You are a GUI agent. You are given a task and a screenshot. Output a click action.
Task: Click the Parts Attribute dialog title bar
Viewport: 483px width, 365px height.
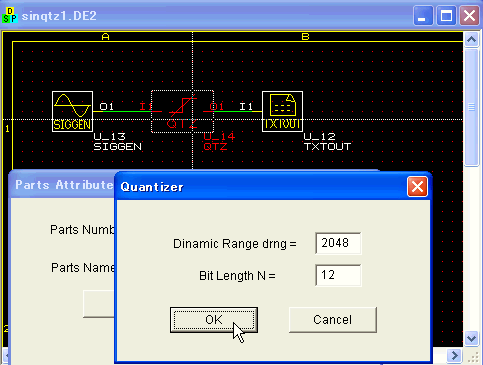tap(63, 185)
